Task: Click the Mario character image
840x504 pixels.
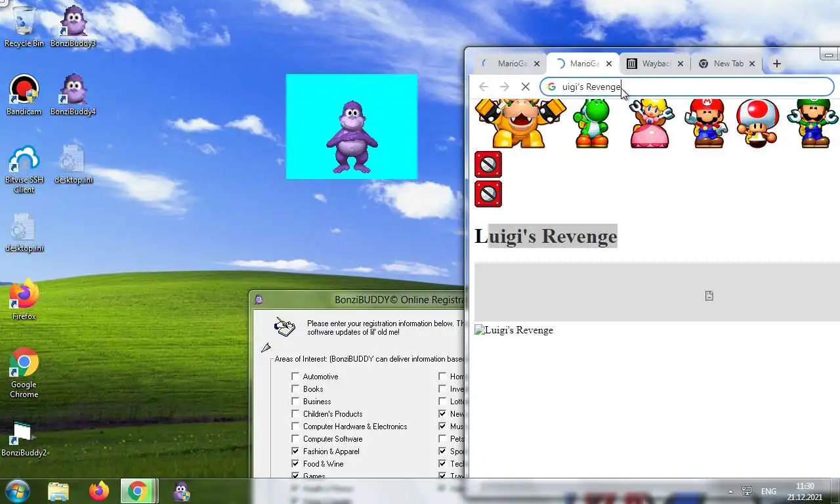Action: 707,123
